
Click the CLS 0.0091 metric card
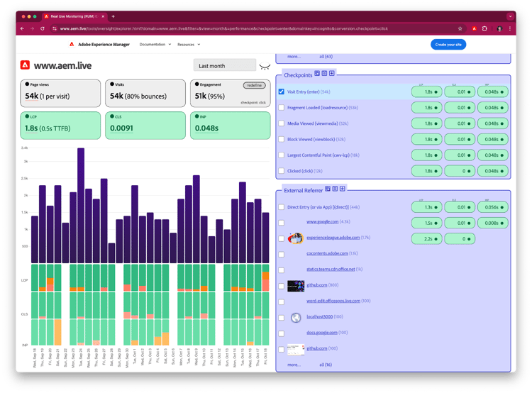(x=145, y=126)
